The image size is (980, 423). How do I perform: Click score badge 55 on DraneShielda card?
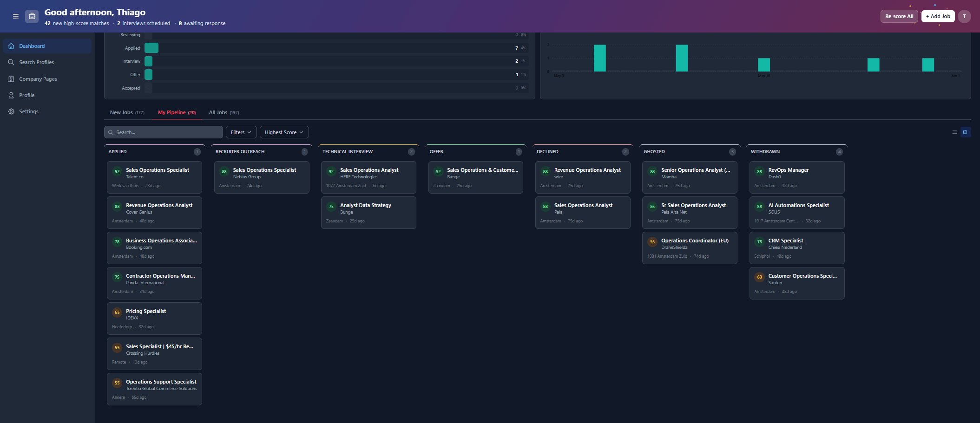(652, 242)
